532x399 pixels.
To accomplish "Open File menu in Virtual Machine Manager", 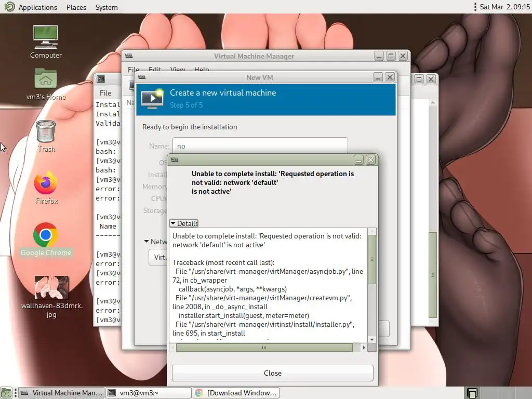I will point(134,69).
